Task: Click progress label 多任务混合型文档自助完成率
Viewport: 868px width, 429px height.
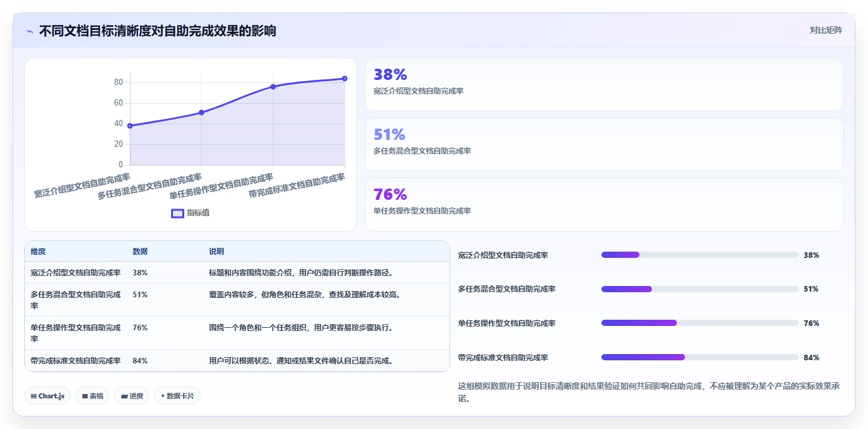Action: pos(506,289)
